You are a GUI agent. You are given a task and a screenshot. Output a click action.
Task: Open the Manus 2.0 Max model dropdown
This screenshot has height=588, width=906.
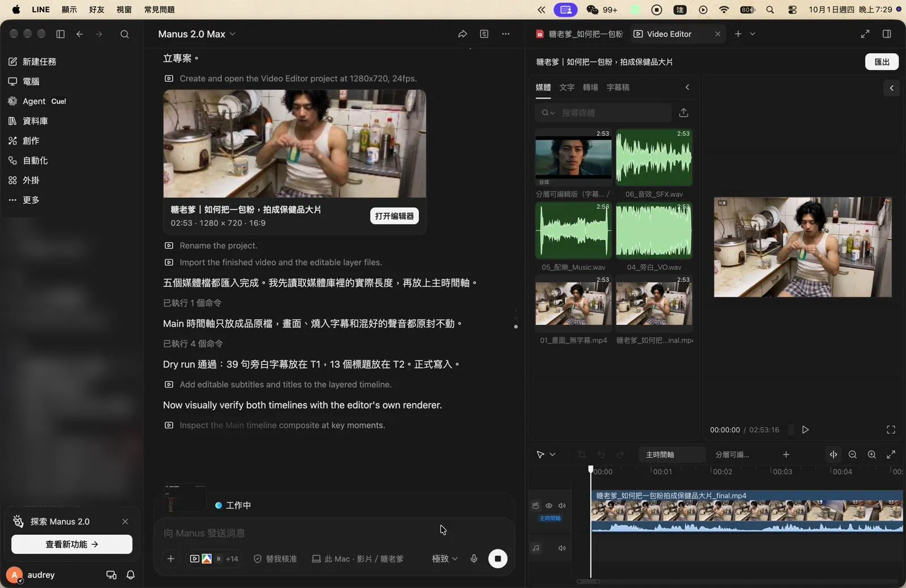pyautogui.click(x=196, y=34)
